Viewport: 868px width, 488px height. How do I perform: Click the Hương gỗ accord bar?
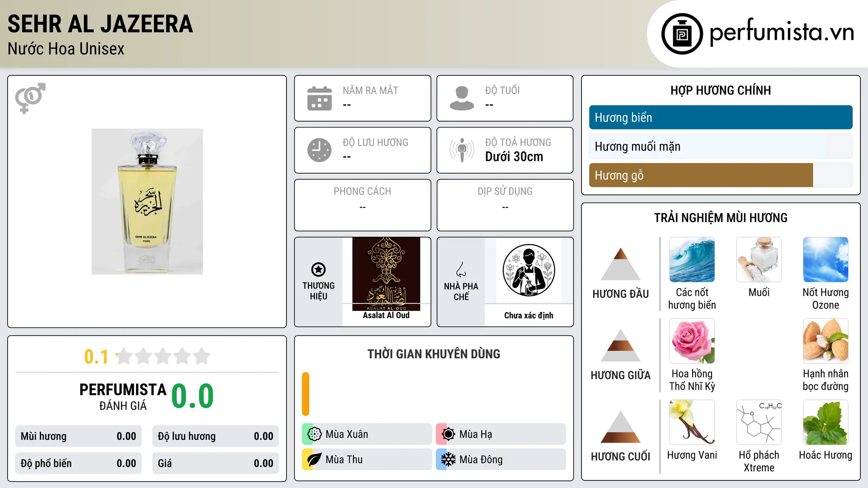pos(721,175)
